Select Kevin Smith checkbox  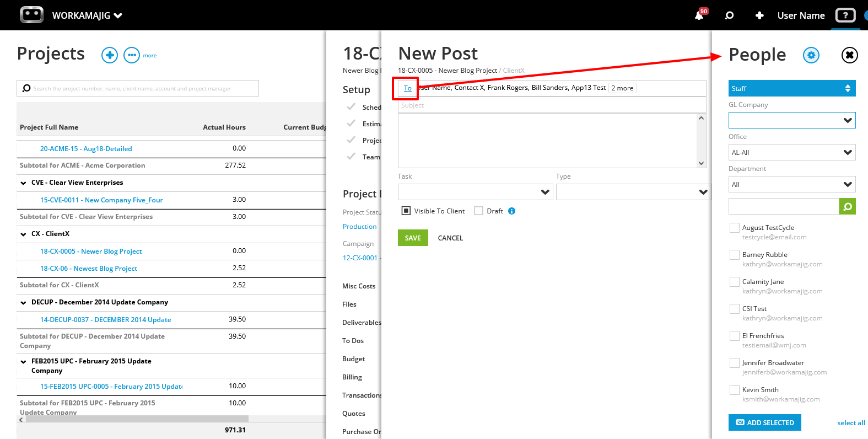click(734, 390)
